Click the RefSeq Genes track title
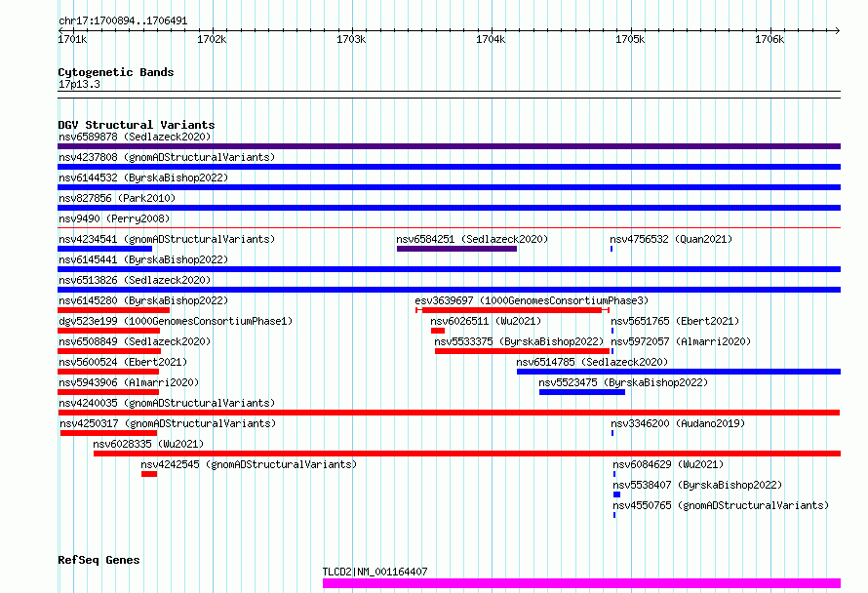The width and height of the screenshot is (868, 593). pos(99,561)
